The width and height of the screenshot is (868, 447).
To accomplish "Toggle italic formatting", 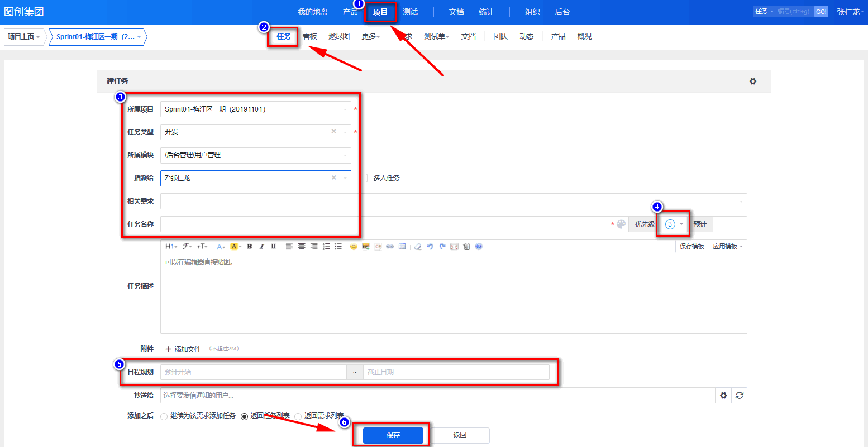I will pyautogui.click(x=261, y=246).
